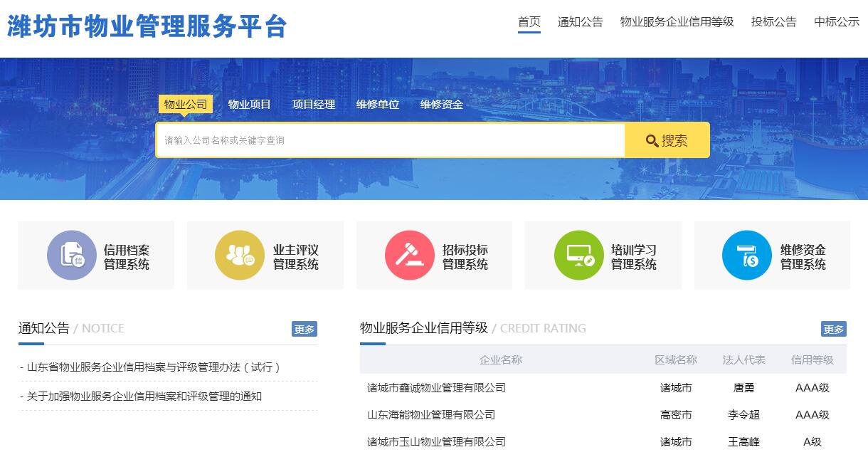Open 通知公告 in top navigation

tap(580, 22)
